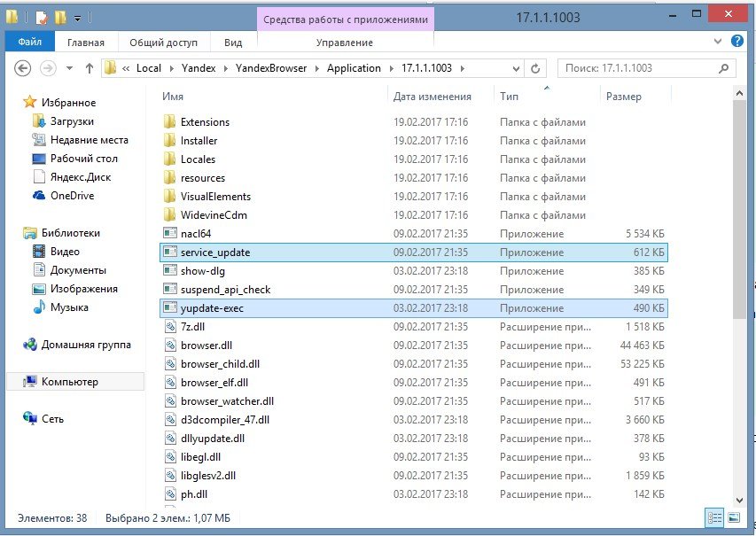Switch to the Общий доступ tab
Screen dimensions: 756x536
163,43
